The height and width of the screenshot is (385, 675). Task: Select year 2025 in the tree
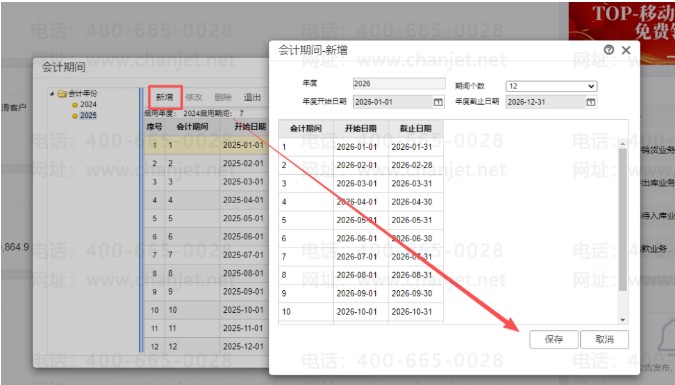[x=88, y=115]
